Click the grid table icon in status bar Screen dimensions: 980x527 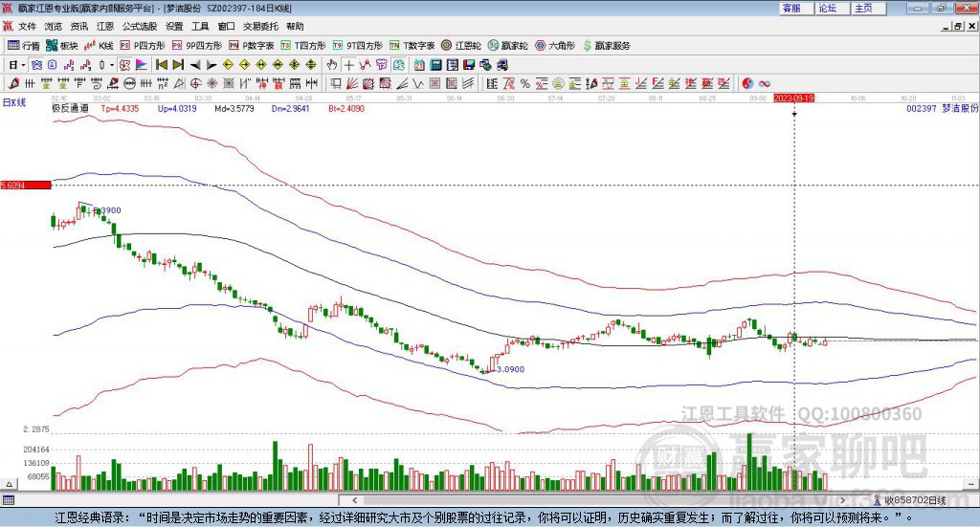tap(8, 500)
